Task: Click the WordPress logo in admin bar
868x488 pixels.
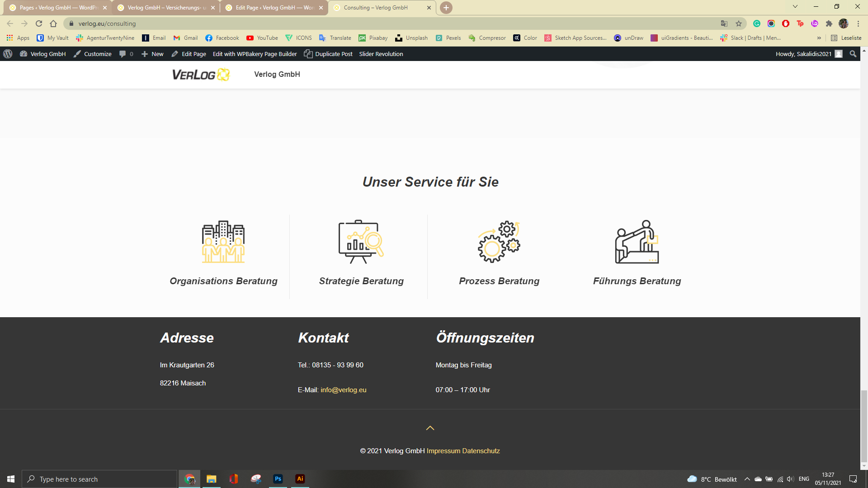Action: point(8,54)
